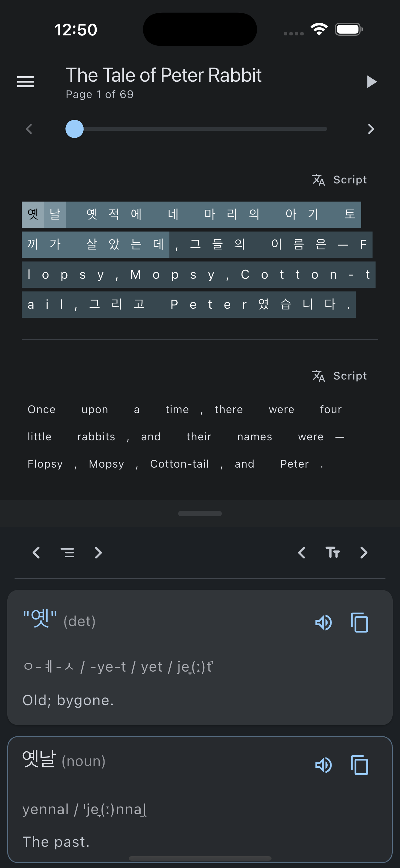Viewport: 400px width, 868px height.
Task: Toggle Script for the English translation
Action: point(339,376)
